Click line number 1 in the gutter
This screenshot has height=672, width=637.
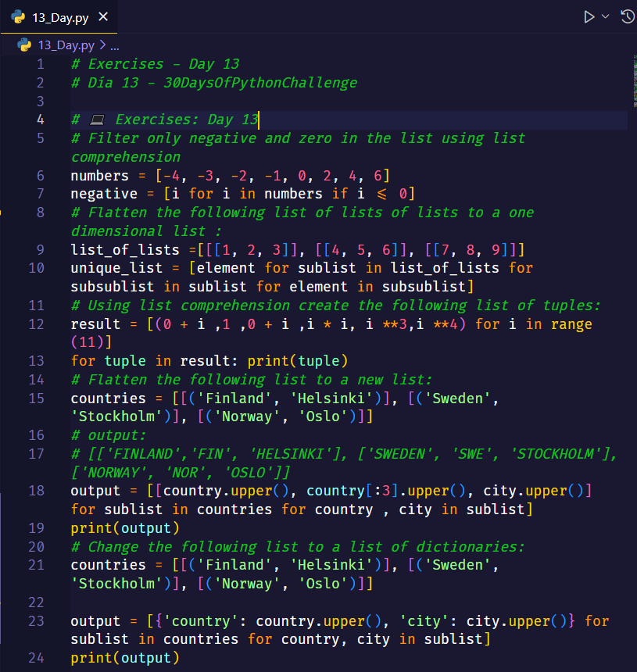click(41, 64)
